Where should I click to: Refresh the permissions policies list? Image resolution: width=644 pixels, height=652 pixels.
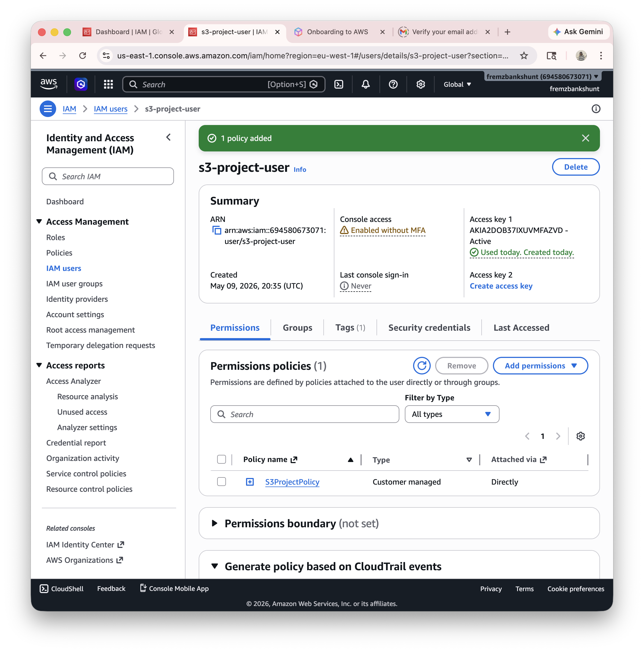tap(422, 365)
